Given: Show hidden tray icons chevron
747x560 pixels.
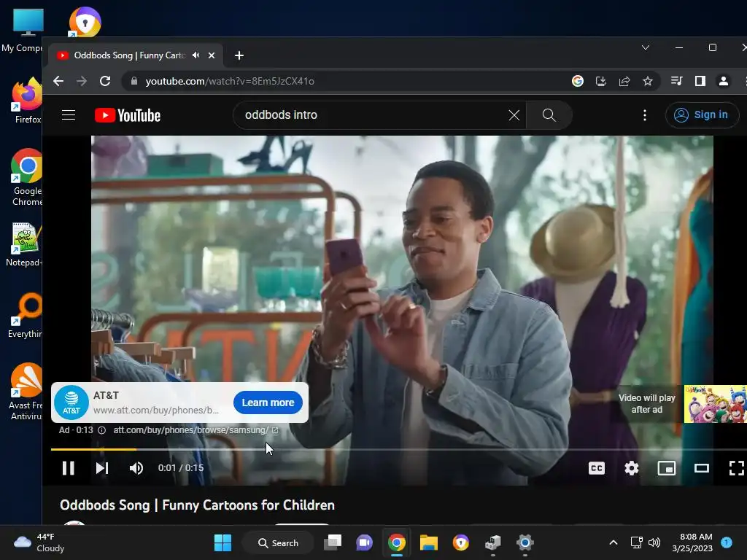Looking at the screenshot, I should [613, 542].
